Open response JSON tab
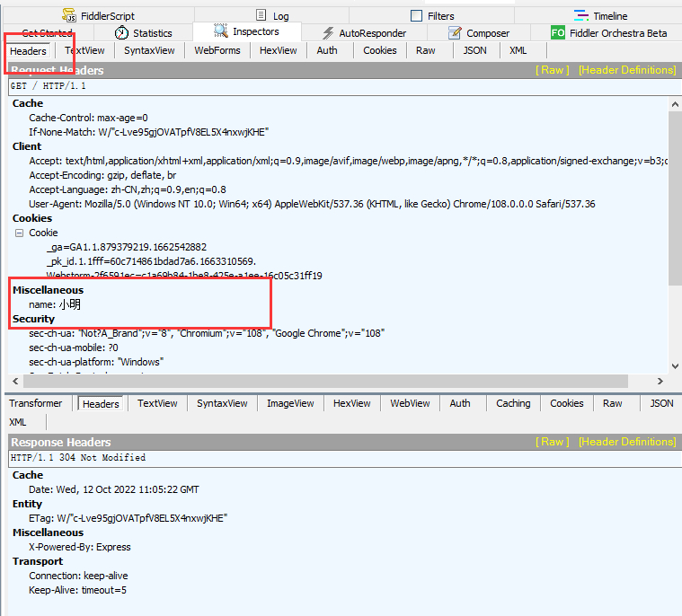682x616 pixels. 661,403
